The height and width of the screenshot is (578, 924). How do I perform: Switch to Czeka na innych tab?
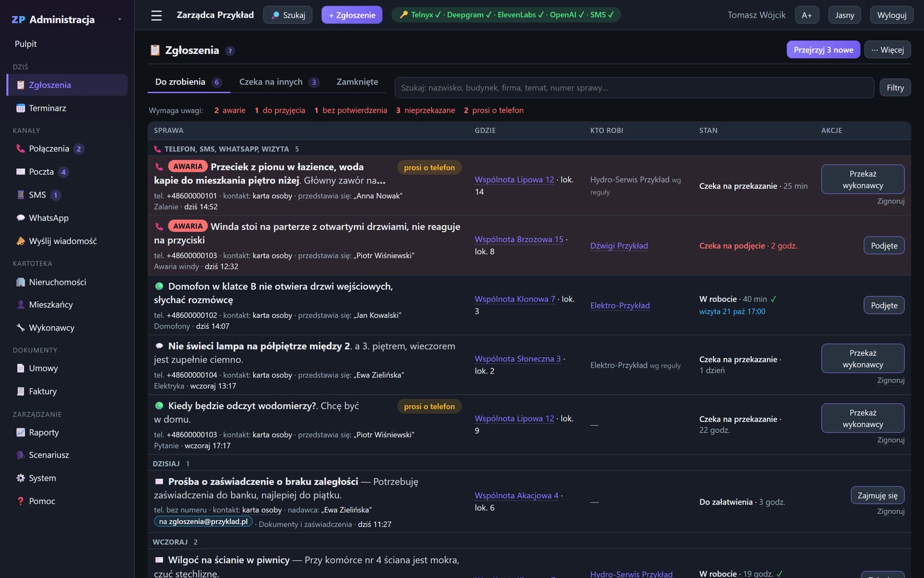click(x=279, y=82)
